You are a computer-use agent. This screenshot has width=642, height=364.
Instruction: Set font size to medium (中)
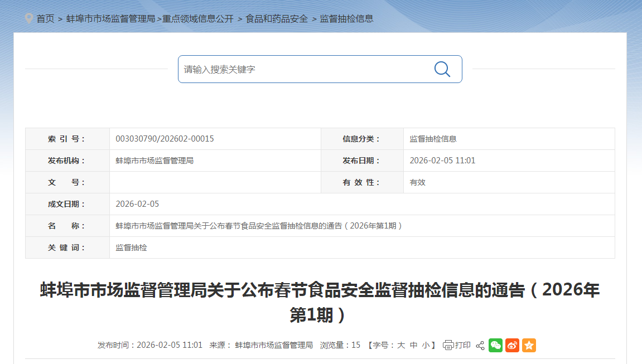click(x=413, y=345)
